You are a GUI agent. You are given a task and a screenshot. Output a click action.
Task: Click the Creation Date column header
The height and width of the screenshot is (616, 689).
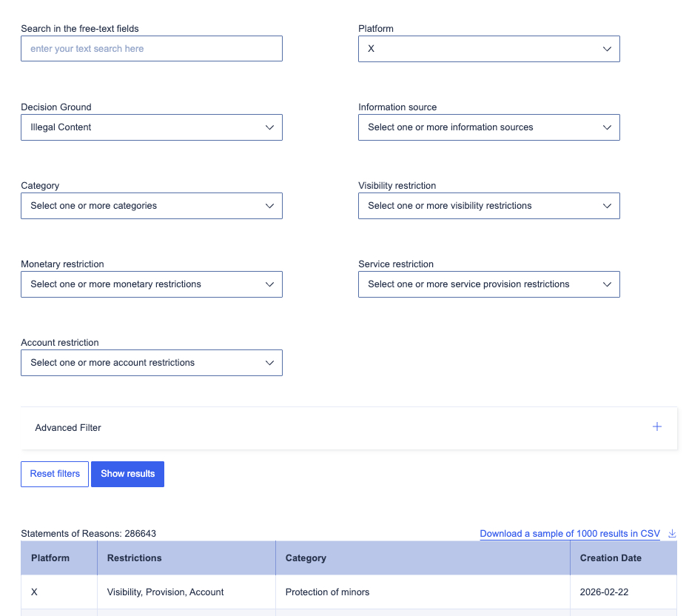point(611,558)
